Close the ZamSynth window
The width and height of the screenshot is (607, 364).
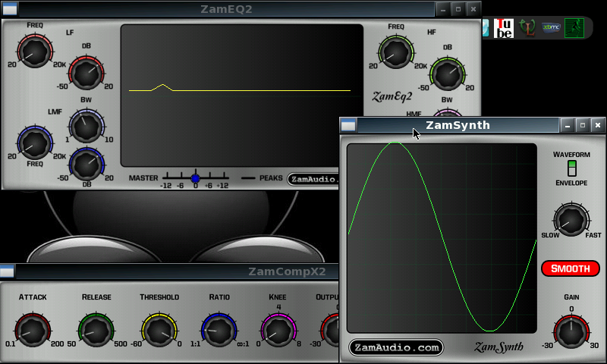(x=598, y=125)
